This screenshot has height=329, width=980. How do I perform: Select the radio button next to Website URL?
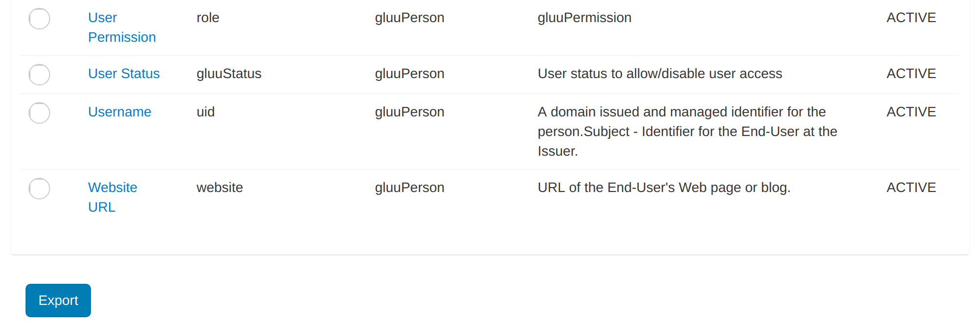[39, 189]
